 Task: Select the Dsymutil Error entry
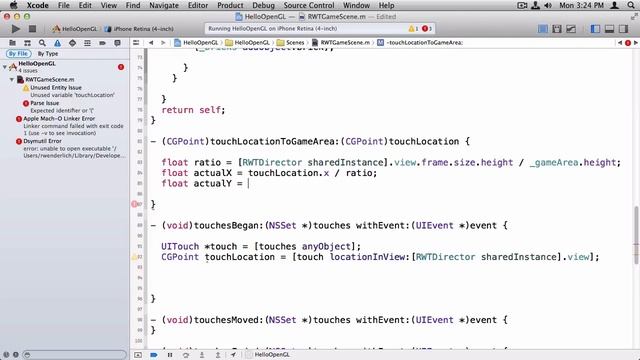pos(42,141)
